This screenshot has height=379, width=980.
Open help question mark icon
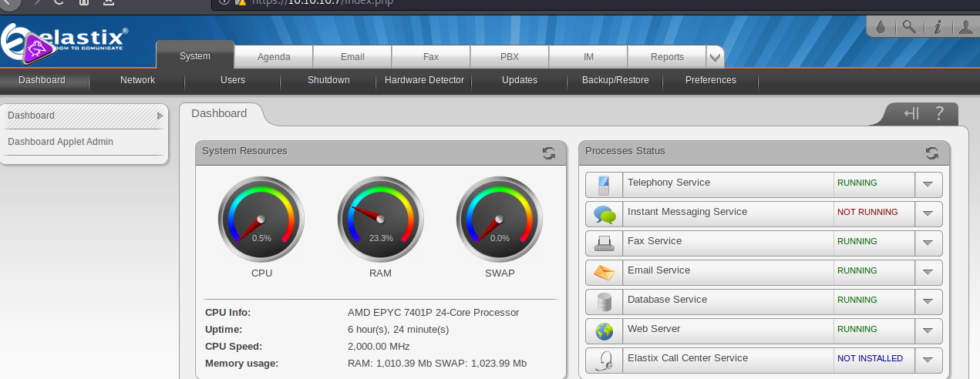[939, 114]
